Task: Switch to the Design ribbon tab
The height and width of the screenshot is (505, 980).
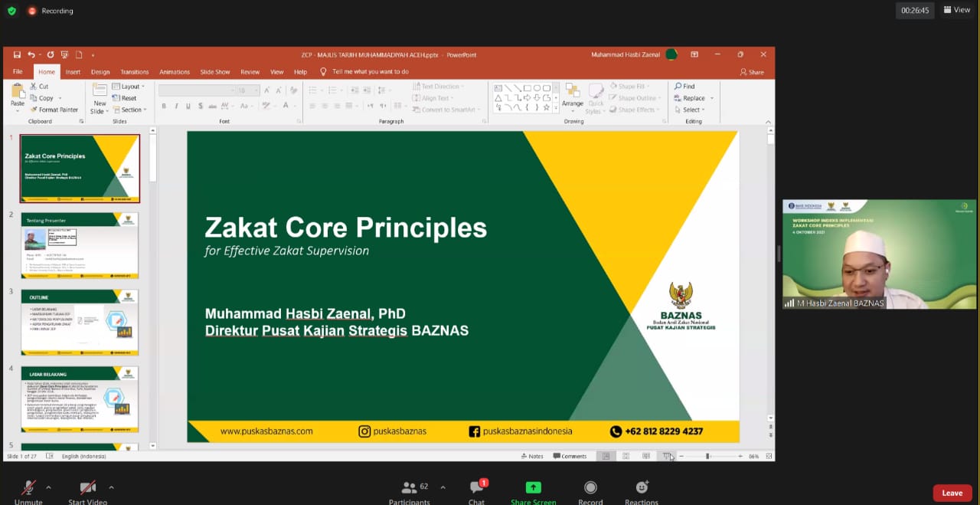Action: (100, 72)
